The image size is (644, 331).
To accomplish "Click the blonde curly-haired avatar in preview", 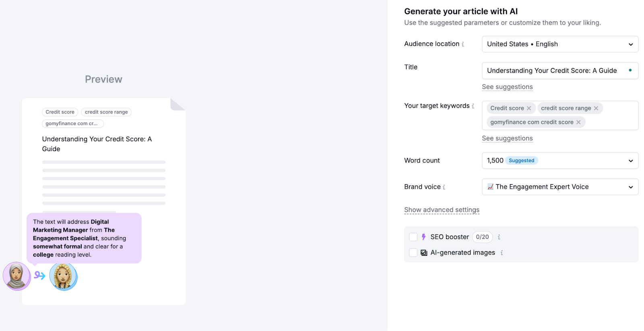I will point(63,276).
